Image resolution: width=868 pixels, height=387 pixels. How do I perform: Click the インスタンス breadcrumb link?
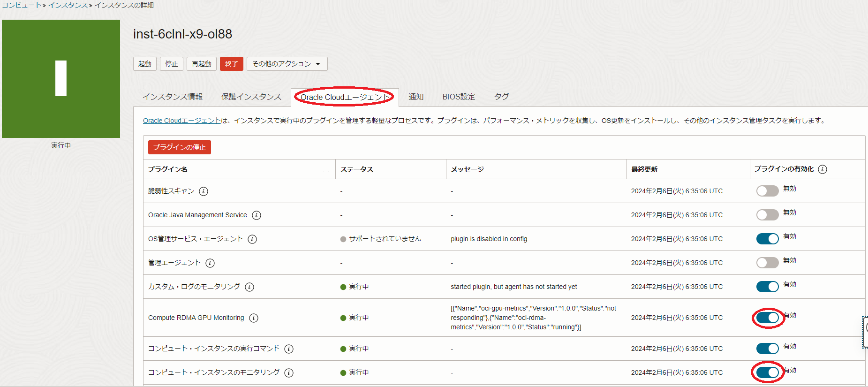(x=68, y=5)
